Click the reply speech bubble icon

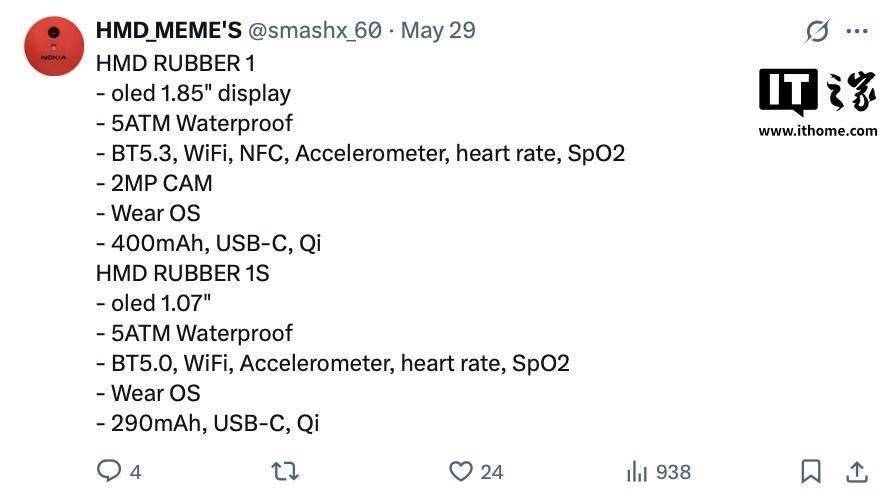pos(108,471)
